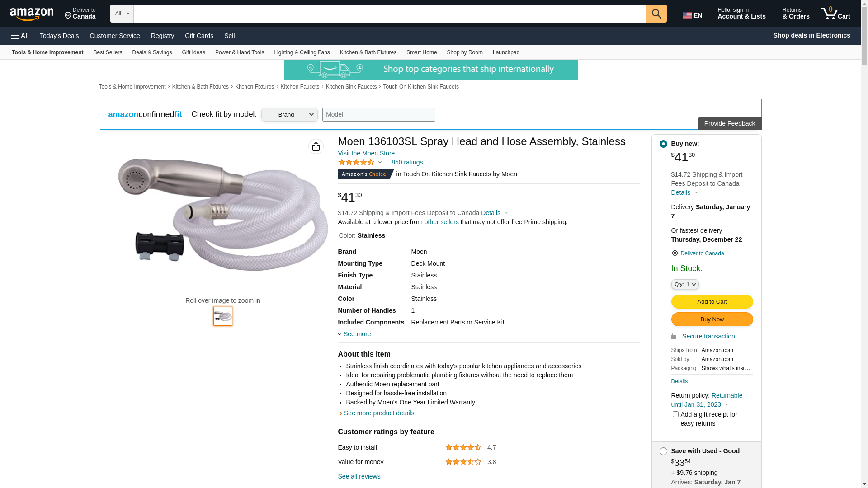The height and width of the screenshot is (488, 868).
Task: Go to Best Sellers tab
Action: [x=108, y=52]
